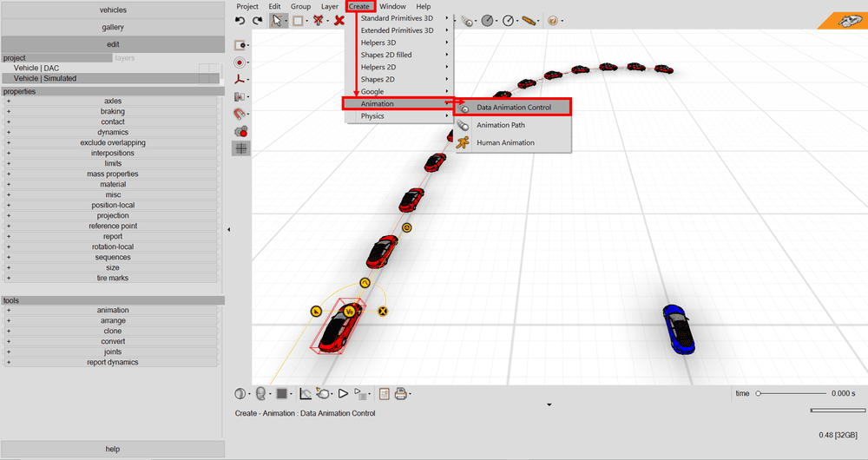Screen dimensions: 868x460
Task: Expand the report dynamics tools section
Action: pos(112,363)
